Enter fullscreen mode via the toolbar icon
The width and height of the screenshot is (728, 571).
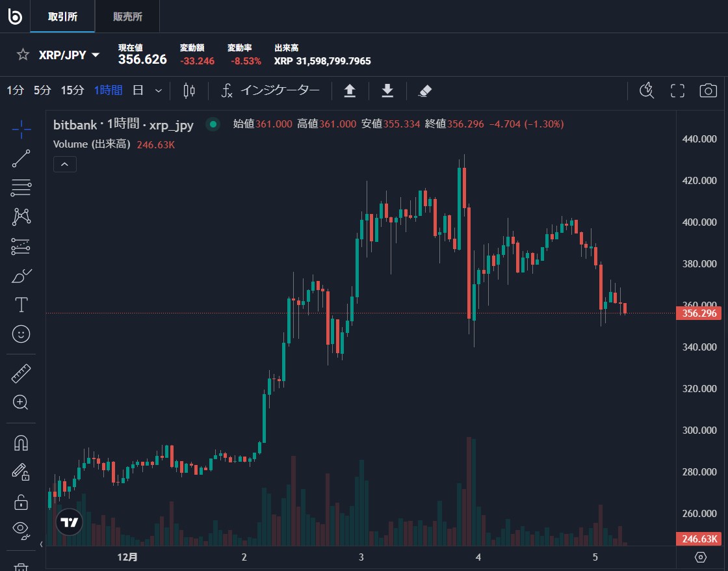(x=677, y=90)
